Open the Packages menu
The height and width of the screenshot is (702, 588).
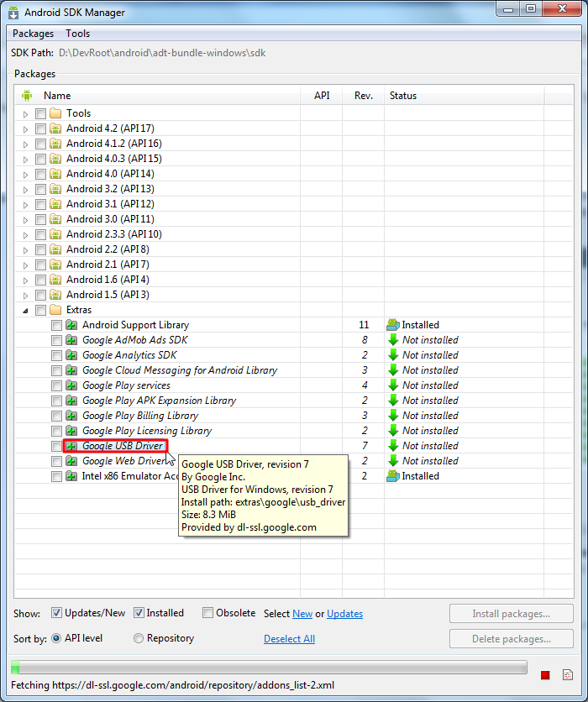33,34
